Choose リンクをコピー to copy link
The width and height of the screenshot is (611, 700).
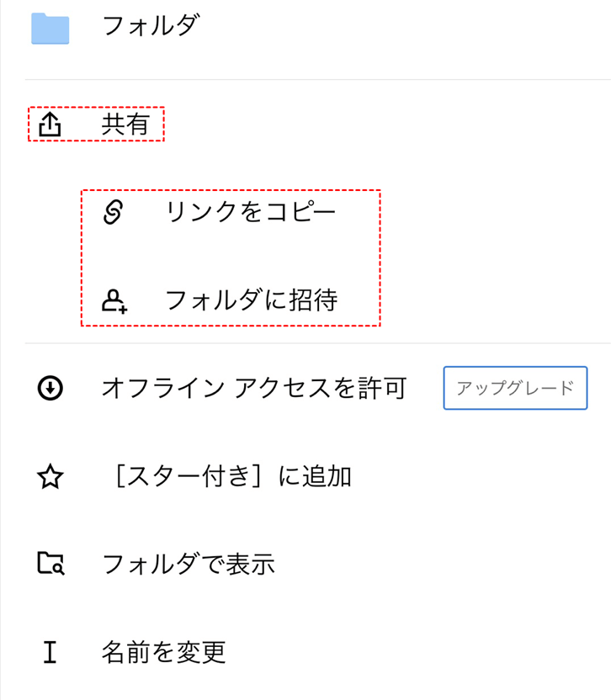[x=251, y=213]
